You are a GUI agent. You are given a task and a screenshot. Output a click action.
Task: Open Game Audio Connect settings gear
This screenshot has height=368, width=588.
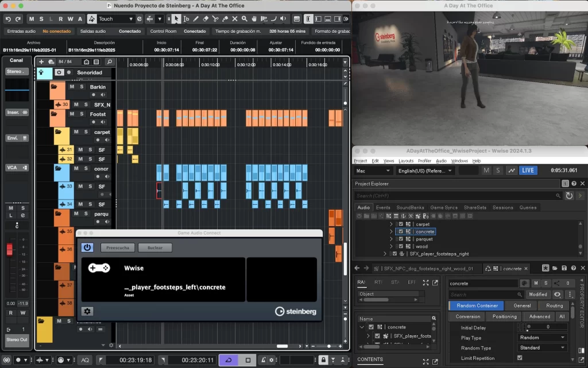tap(87, 311)
